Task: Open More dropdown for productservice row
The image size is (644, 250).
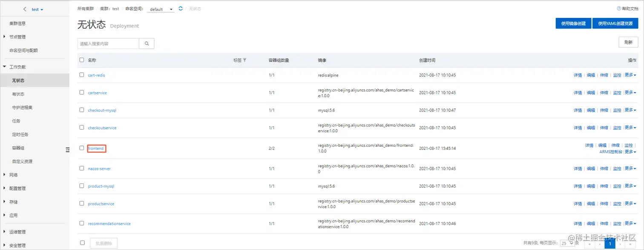Action: point(630,204)
